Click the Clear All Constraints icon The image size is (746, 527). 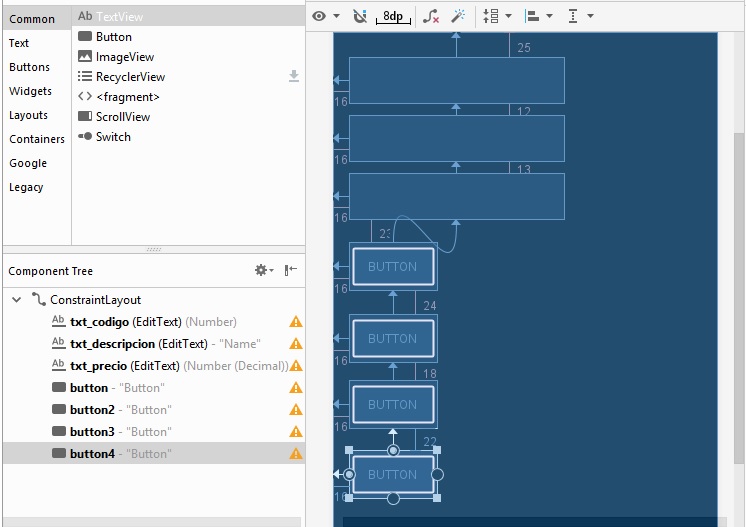pyautogui.click(x=431, y=16)
